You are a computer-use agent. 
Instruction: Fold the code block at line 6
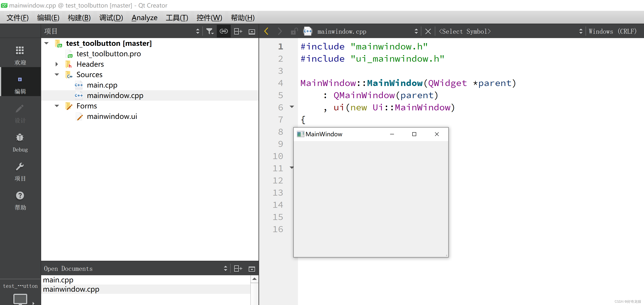click(292, 107)
